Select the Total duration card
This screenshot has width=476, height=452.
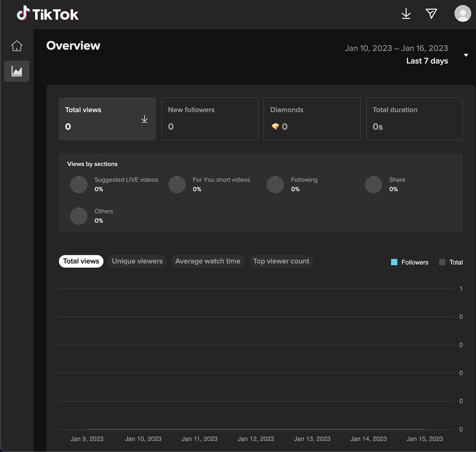coord(415,119)
